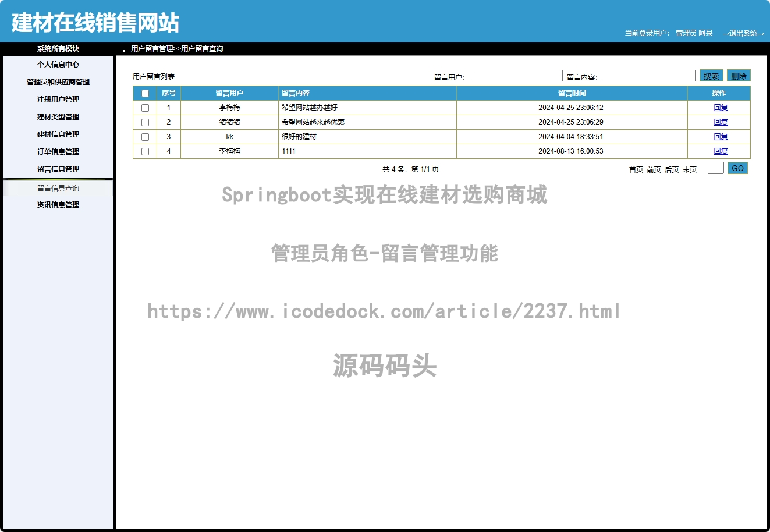Open 个人信息中心 in the sidebar
Image resolution: width=770 pixels, height=532 pixels.
click(58, 65)
